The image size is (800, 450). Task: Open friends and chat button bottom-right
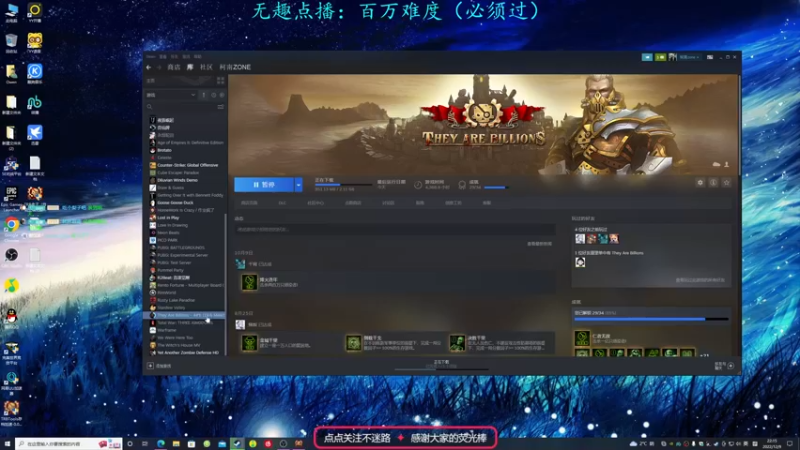click(x=724, y=366)
